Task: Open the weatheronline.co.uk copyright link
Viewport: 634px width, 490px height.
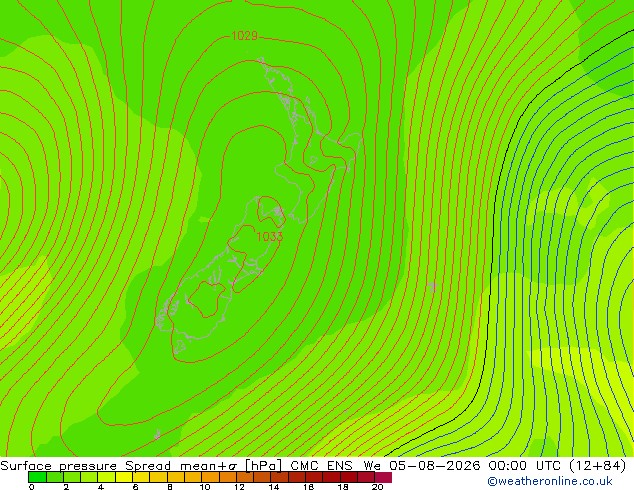Action: 549,481
